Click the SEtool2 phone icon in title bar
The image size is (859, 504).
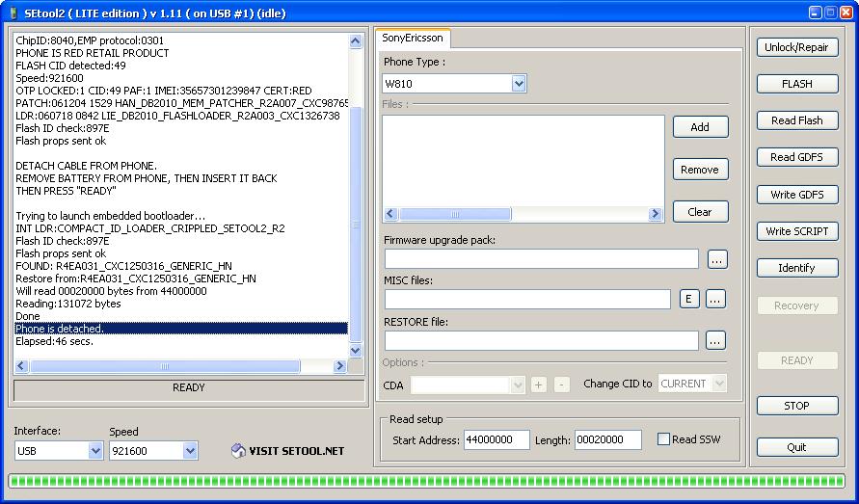[13, 13]
